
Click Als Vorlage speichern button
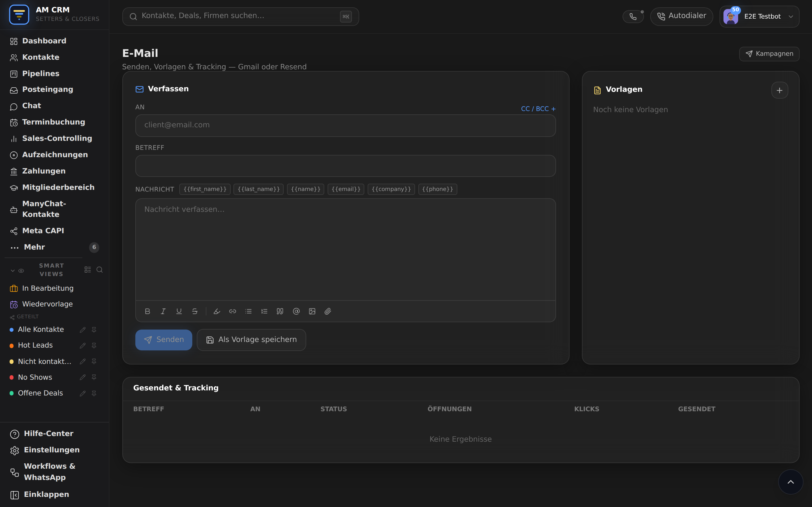coord(251,340)
